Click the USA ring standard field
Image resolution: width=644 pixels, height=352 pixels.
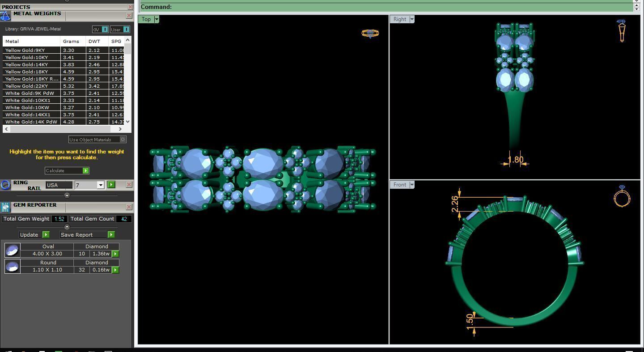[x=59, y=185]
